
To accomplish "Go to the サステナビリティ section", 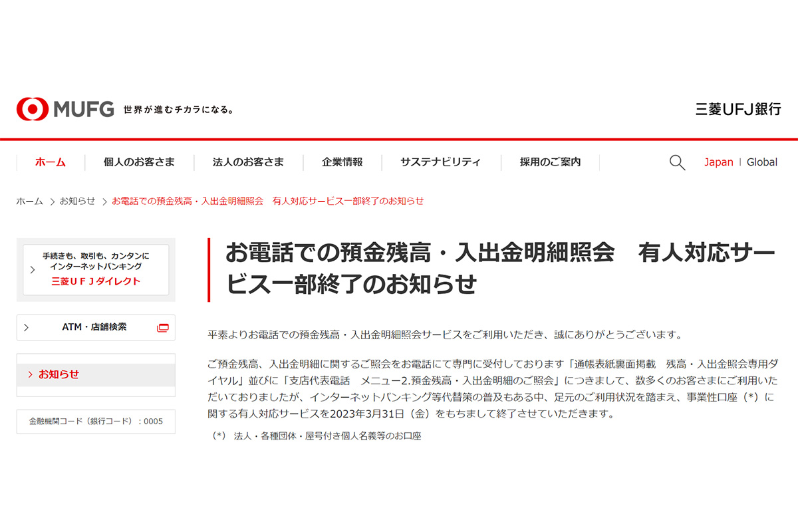I will pos(440,162).
